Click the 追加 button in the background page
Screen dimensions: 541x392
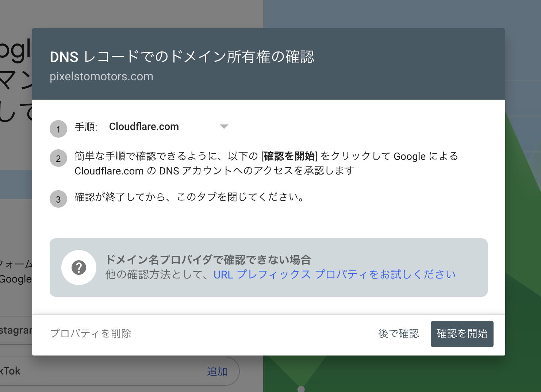(x=217, y=371)
